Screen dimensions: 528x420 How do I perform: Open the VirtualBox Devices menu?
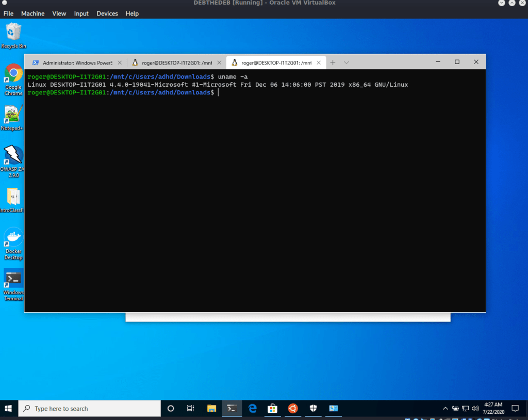pyautogui.click(x=107, y=13)
